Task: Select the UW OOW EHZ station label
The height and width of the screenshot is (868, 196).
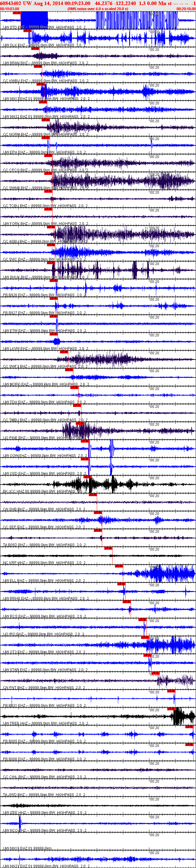Action: (45, 456)
